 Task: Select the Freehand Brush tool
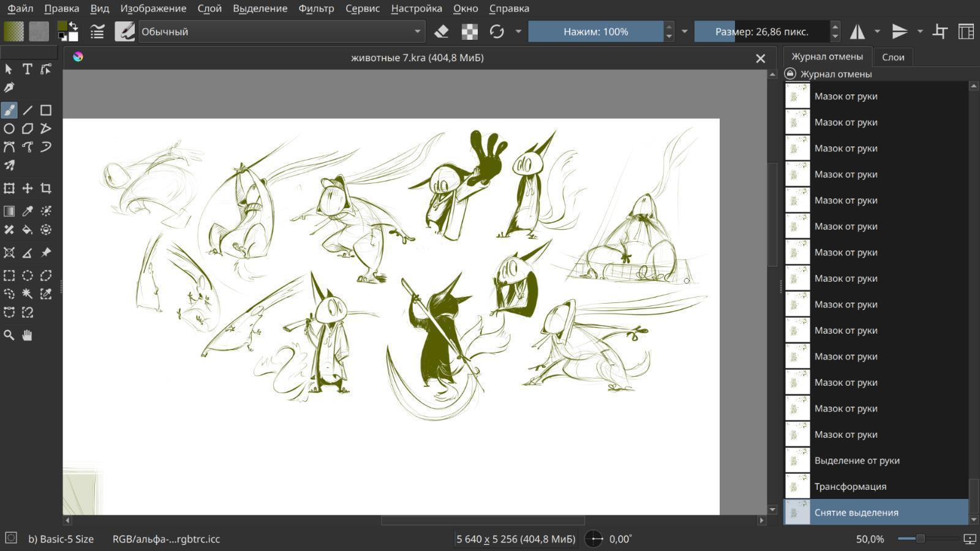click(x=9, y=110)
